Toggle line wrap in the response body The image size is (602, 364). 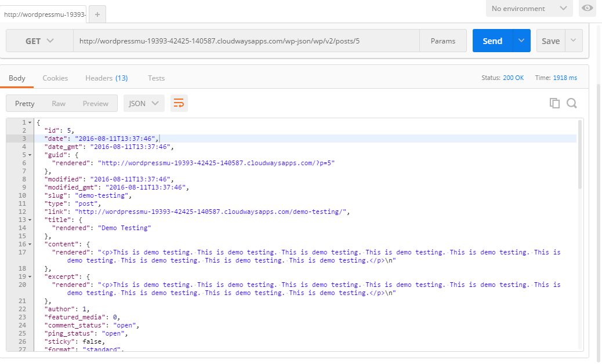pos(179,103)
